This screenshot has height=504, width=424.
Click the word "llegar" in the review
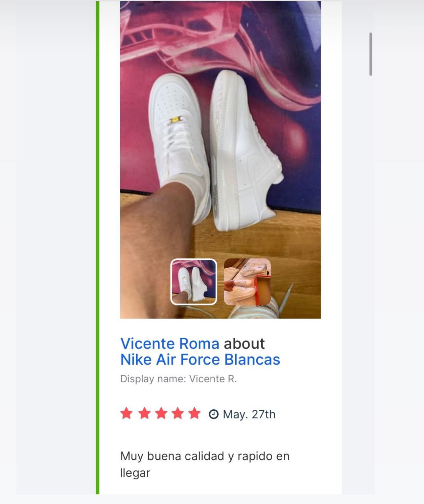(135, 473)
